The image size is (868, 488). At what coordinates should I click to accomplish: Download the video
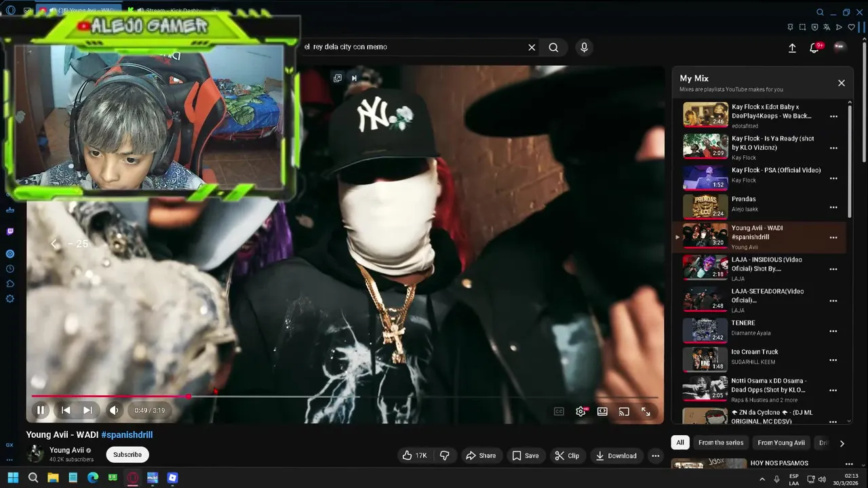[x=616, y=455]
